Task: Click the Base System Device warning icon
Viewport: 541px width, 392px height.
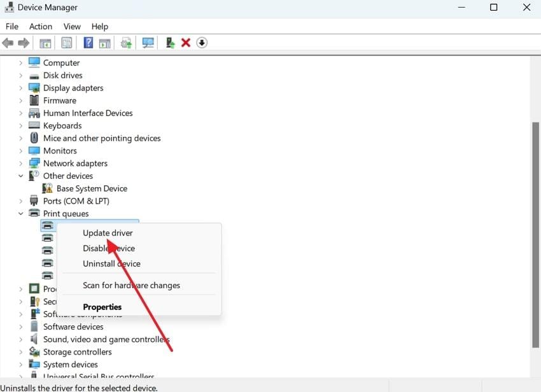Action: tap(46, 188)
